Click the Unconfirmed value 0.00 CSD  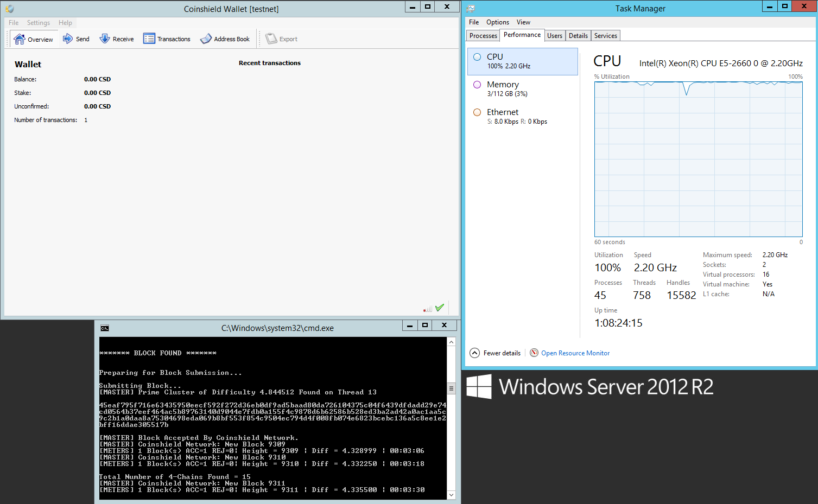97,106
